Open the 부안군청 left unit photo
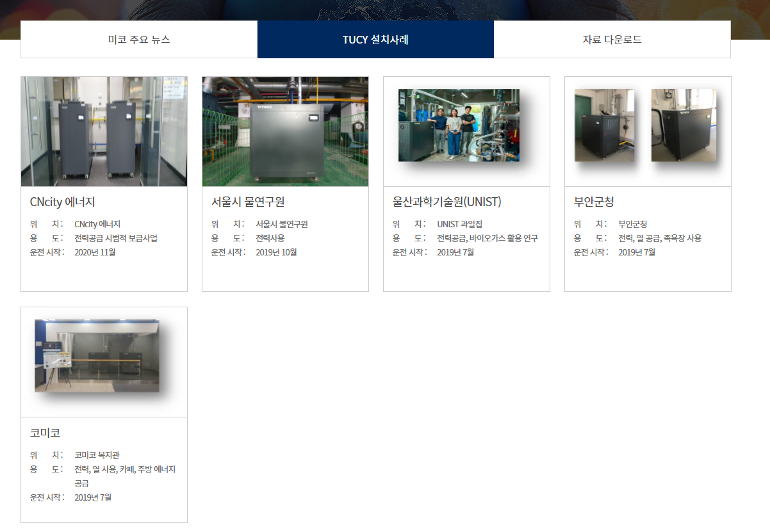The width and height of the screenshot is (770, 532). point(604,125)
